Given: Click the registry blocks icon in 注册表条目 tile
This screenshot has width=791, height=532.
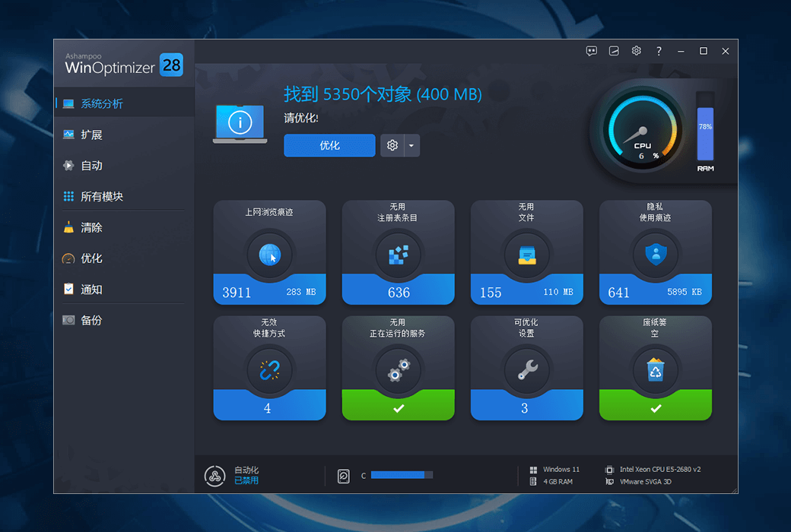Looking at the screenshot, I should [399, 255].
